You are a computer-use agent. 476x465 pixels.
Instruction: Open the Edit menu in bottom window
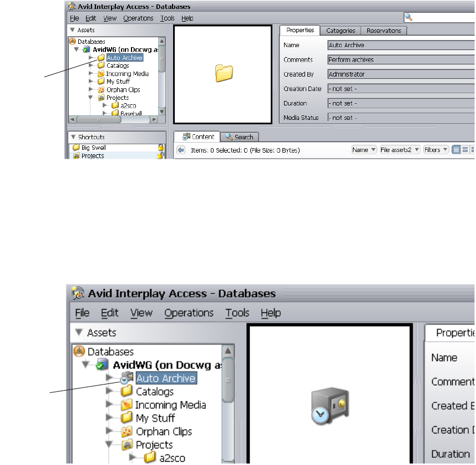110,312
